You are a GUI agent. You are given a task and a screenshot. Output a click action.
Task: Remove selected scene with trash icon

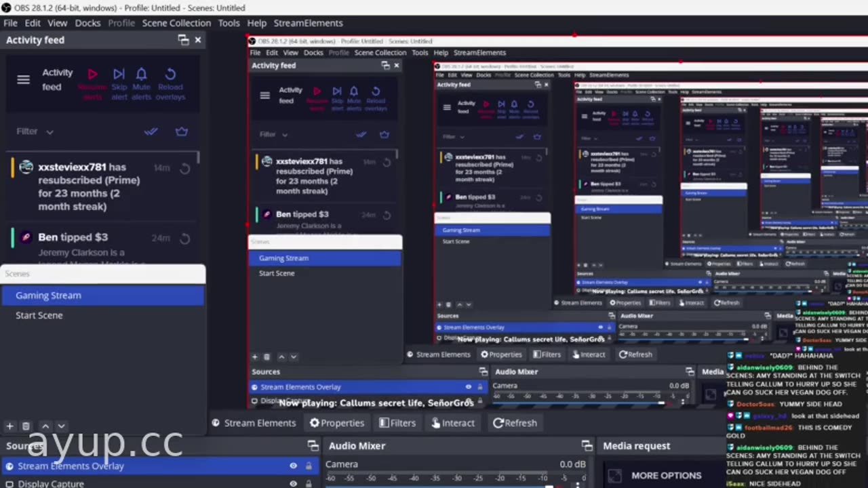(26, 426)
